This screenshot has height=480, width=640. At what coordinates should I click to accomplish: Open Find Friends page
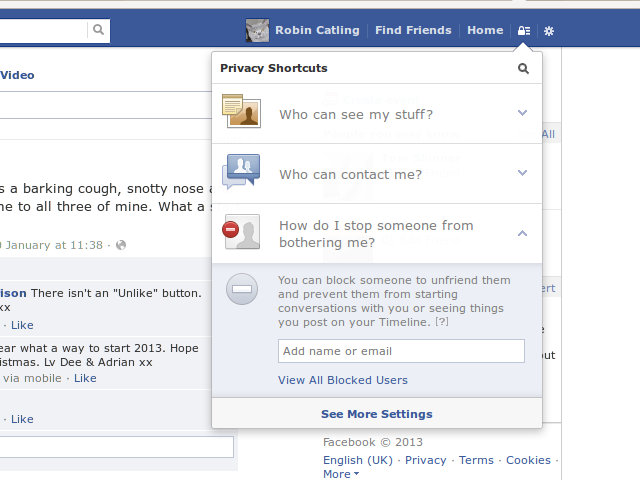coord(413,30)
